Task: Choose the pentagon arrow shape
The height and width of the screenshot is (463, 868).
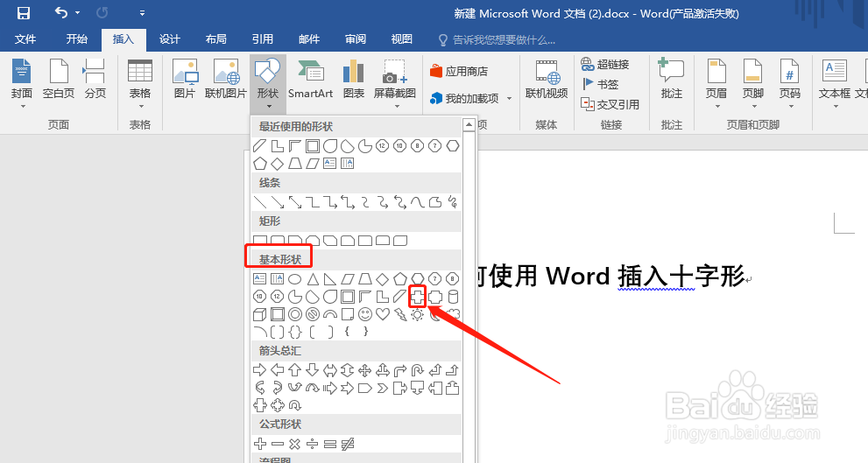Action: (x=364, y=388)
